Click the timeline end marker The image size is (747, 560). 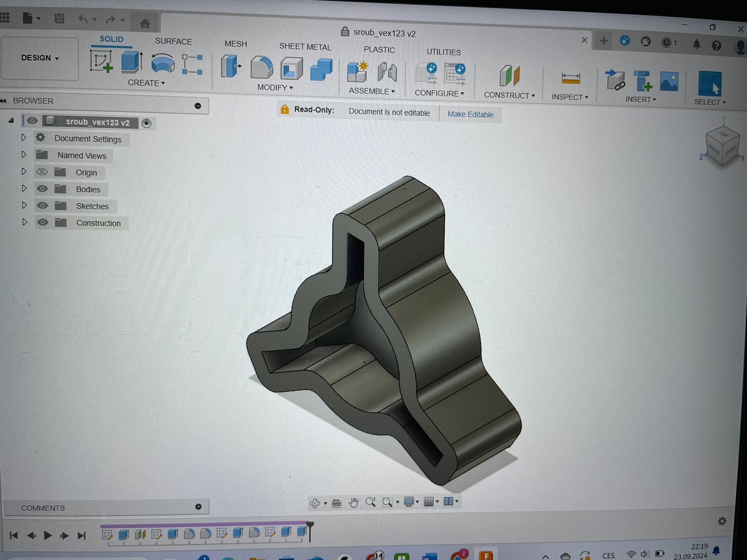pos(310,531)
